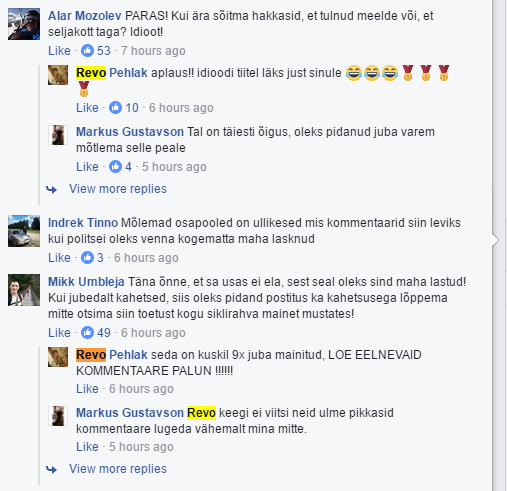
Task: Like Indrek Tinno's comment
Action: click(x=59, y=258)
